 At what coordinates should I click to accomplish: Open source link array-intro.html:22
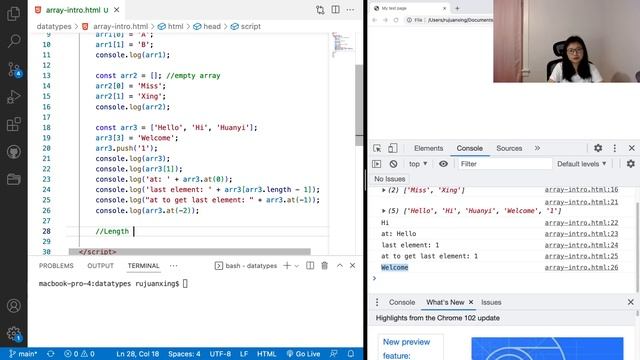pyautogui.click(x=581, y=222)
